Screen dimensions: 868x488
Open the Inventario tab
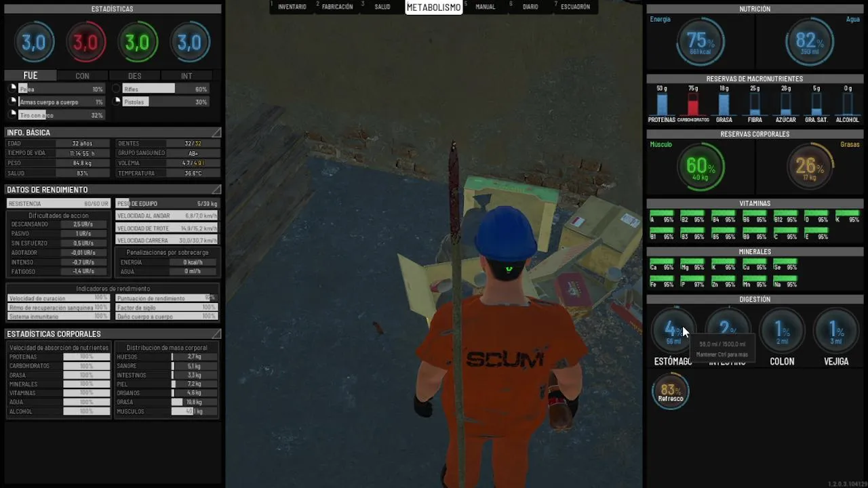[292, 7]
